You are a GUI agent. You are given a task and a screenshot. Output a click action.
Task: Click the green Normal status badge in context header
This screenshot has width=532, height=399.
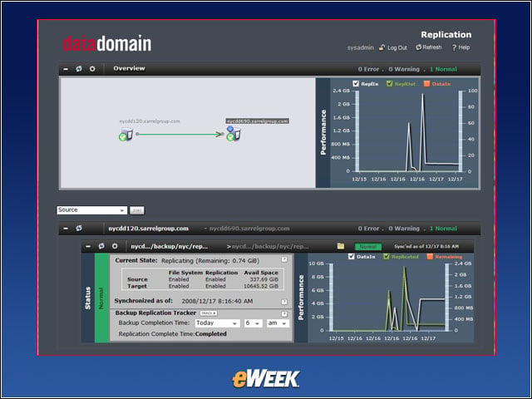click(x=367, y=247)
